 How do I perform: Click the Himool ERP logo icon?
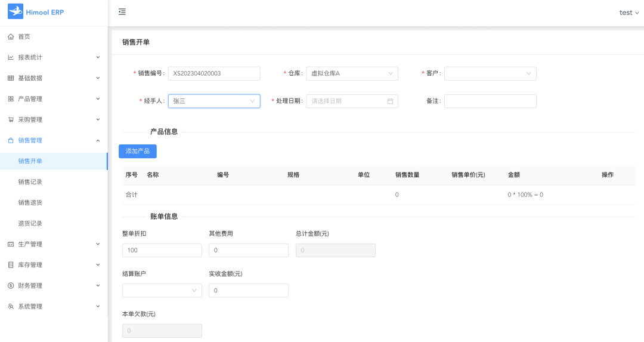click(x=15, y=11)
